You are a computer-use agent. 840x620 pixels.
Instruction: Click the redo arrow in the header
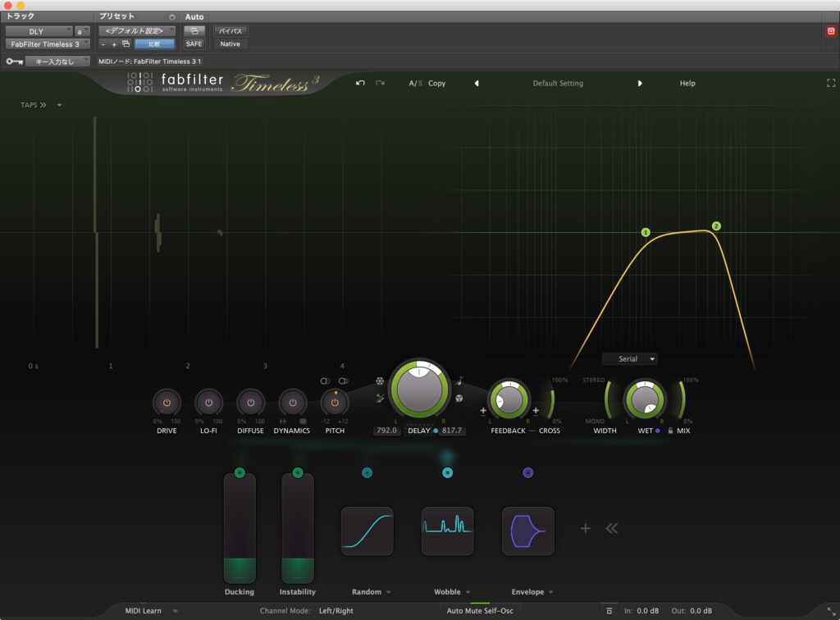tap(381, 83)
